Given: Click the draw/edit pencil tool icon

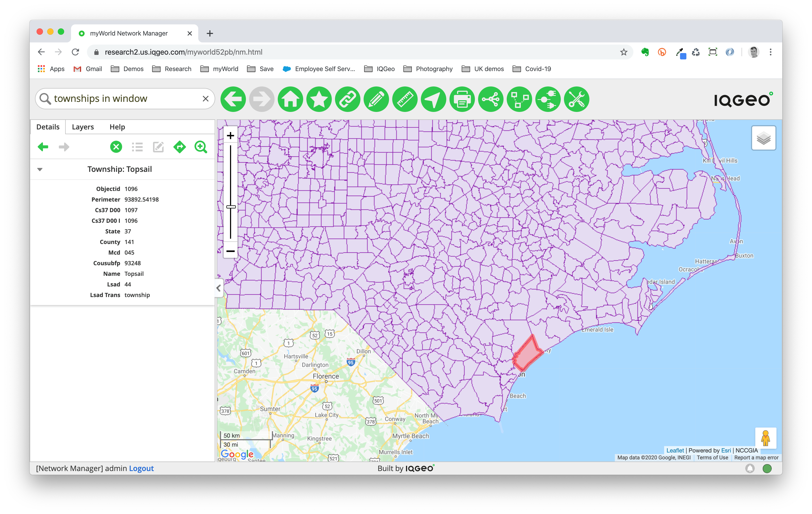Looking at the screenshot, I should 376,99.
